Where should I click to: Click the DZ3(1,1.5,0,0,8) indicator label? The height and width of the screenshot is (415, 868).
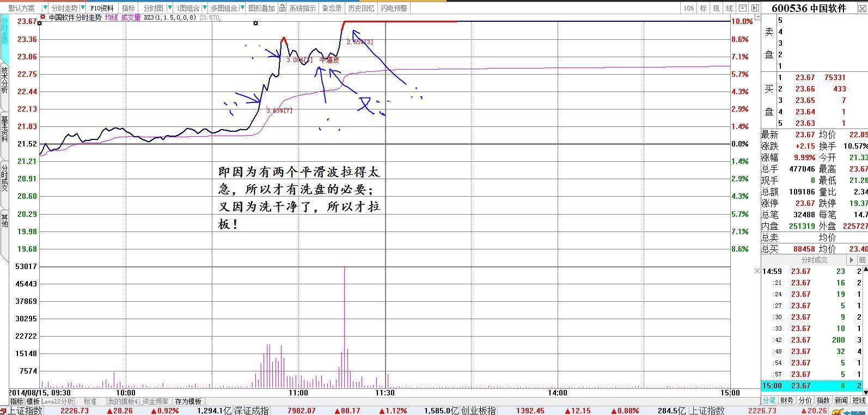tap(170, 17)
